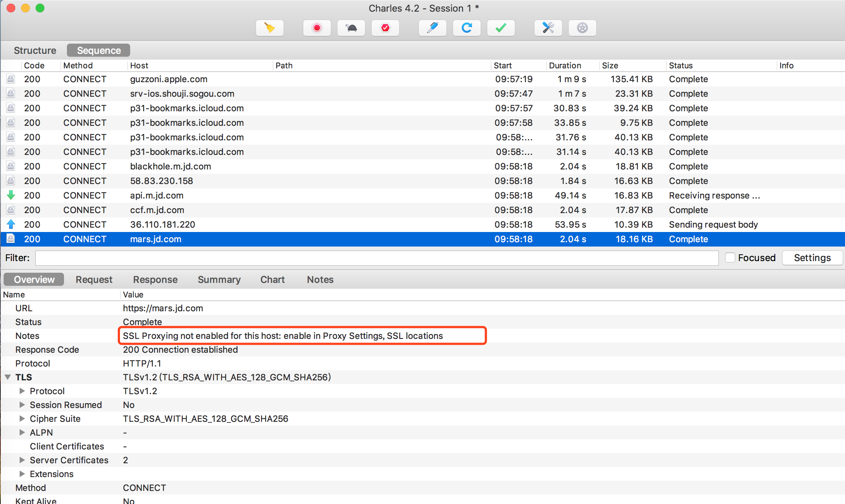Open the Overview tab
The image size is (845, 504).
pyautogui.click(x=34, y=279)
